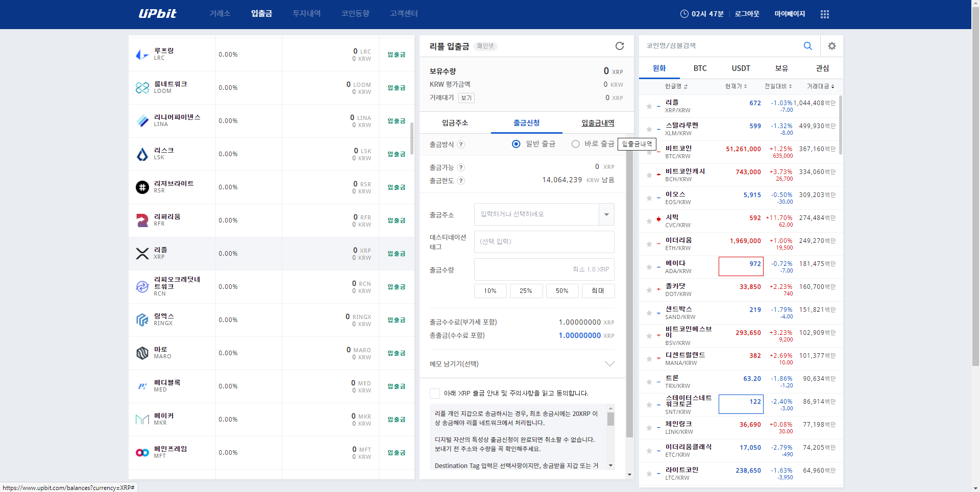Screen dimensions: 980x492
Task: Favorite star for 리플 XRP/KRW
Action: coord(649,106)
